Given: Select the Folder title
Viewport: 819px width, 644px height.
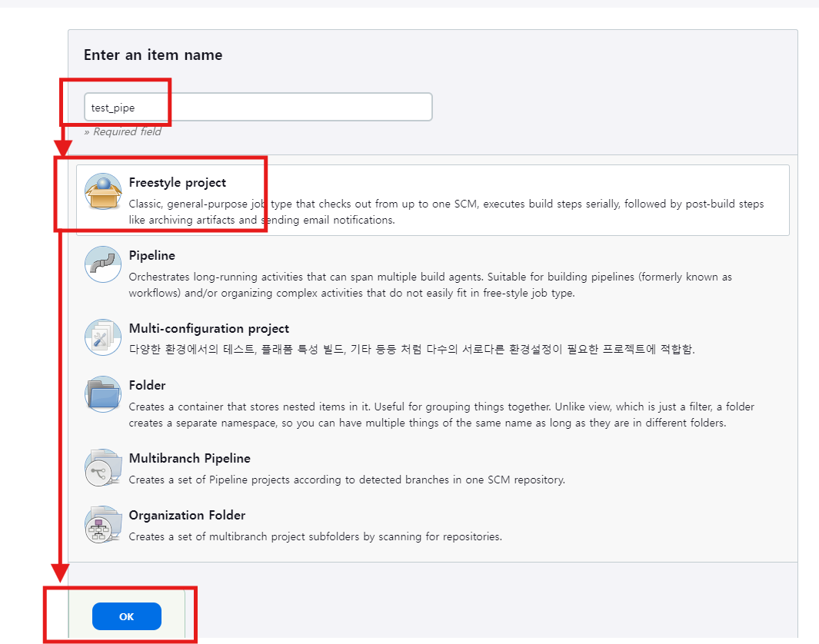Looking at the screenshot, I should pos(148,385).
